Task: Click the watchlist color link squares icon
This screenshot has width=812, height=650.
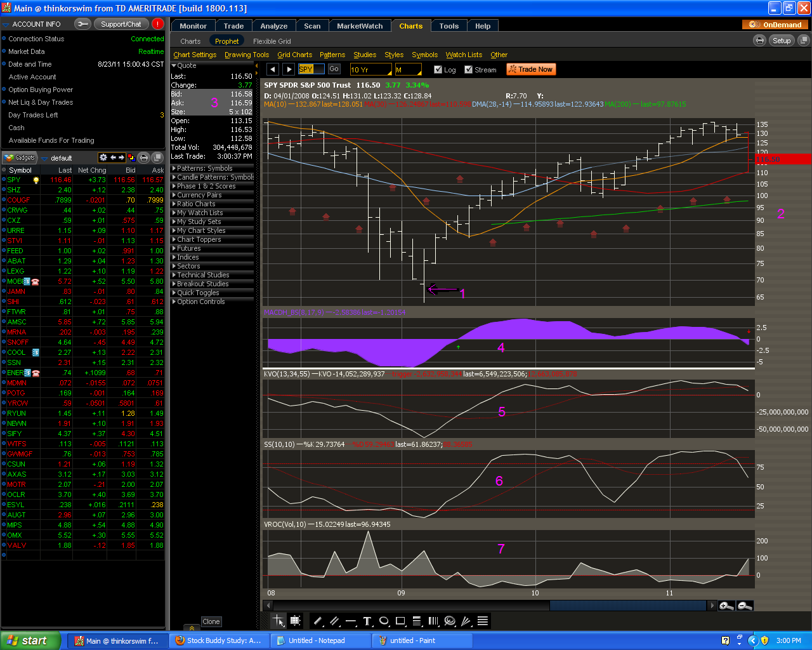Action: point(131,157)
